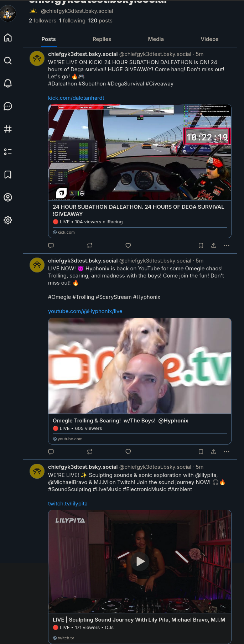Open the kick.com/daletanhardt link

click(76, 98)
